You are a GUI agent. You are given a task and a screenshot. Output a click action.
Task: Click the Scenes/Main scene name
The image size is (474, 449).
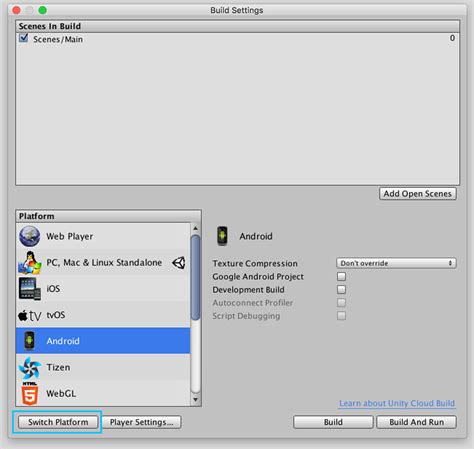[x=58, y=39]
